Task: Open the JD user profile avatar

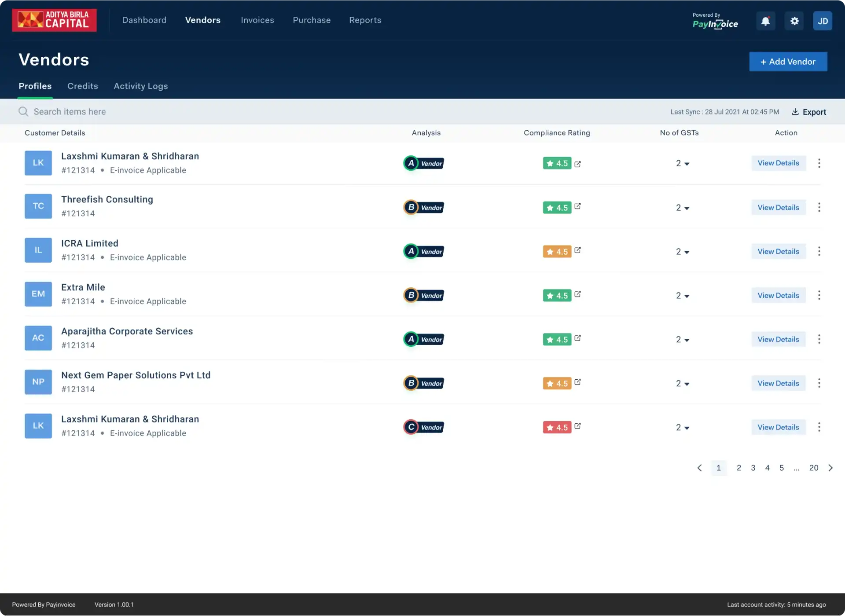Action: pyautogui.click(x=822, y=21)
